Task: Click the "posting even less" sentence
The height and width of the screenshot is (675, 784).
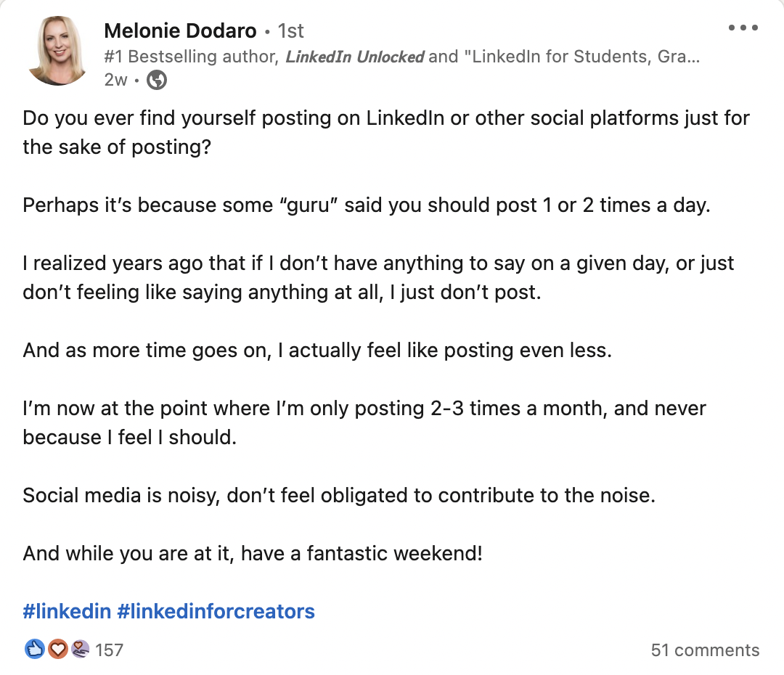Action: [x=317, y=350]
